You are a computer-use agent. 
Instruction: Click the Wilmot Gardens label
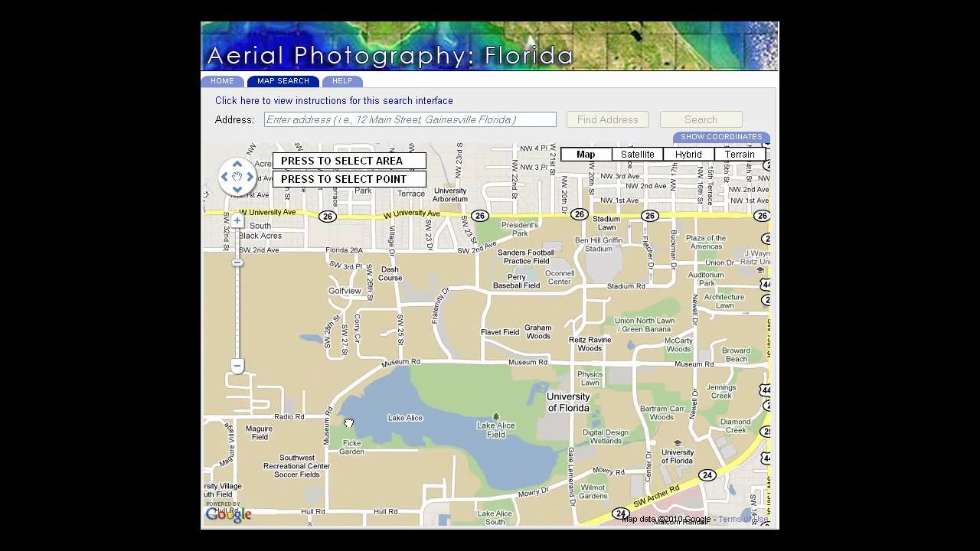593,491
